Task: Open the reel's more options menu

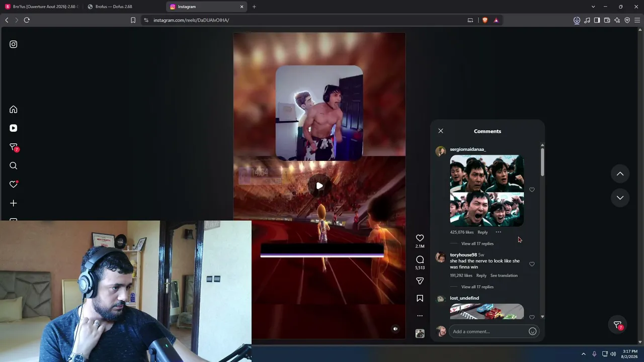Action: point(420,316)
